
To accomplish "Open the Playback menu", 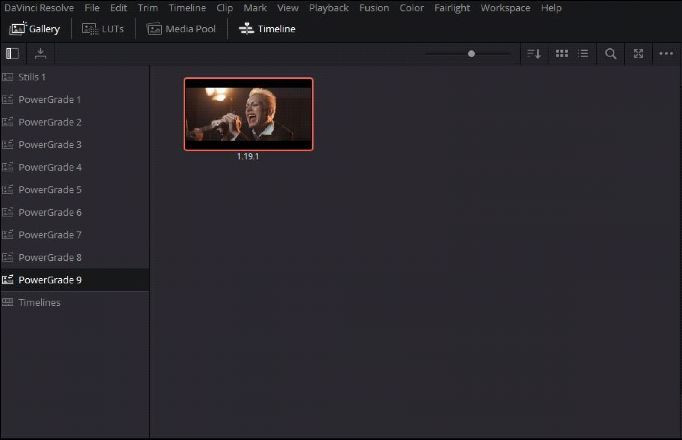I will coord(329,8).
